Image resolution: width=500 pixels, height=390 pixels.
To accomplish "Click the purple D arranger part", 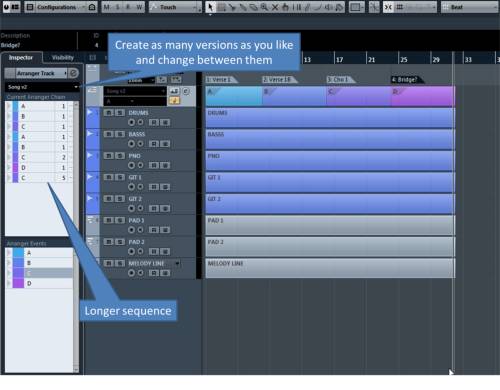I will pyautogui.click(x=423, y=96).
